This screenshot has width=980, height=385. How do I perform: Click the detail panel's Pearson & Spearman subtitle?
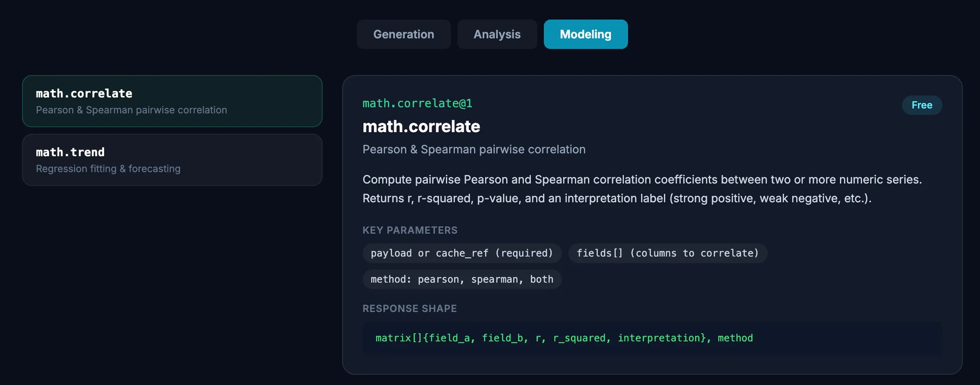[474, 150]
